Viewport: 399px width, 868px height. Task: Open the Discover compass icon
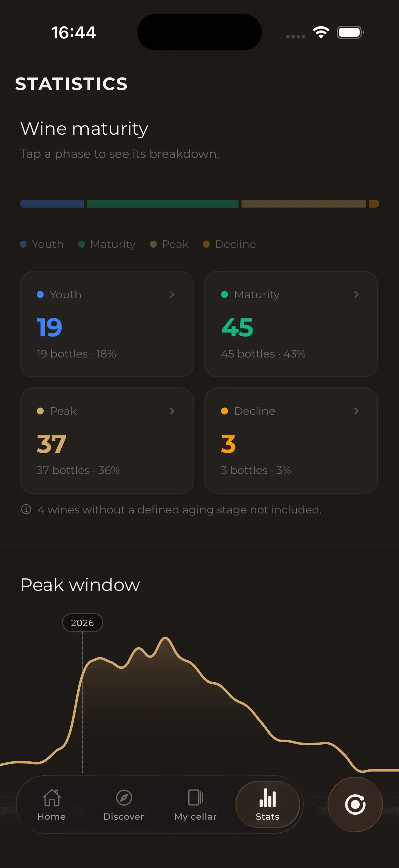(124, 797)
